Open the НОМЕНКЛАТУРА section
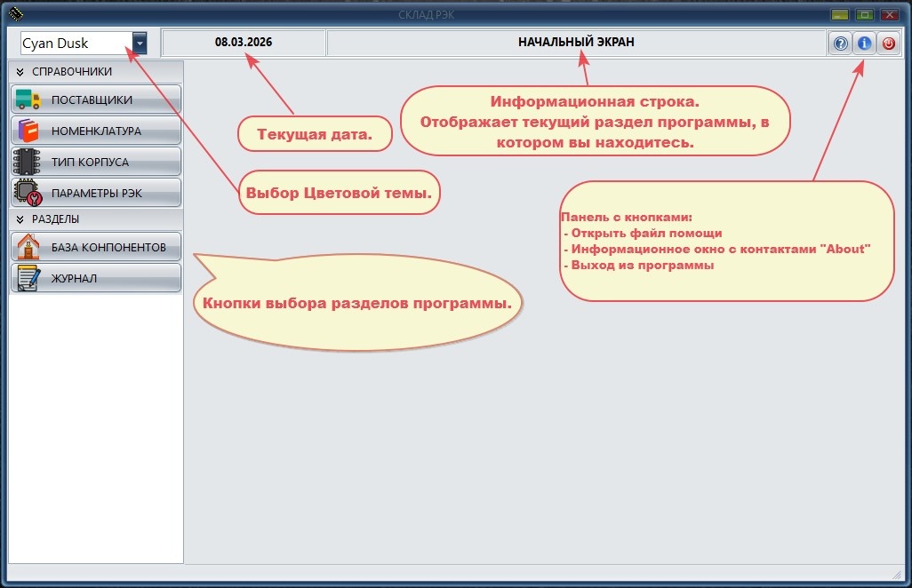 pos(96,131)
